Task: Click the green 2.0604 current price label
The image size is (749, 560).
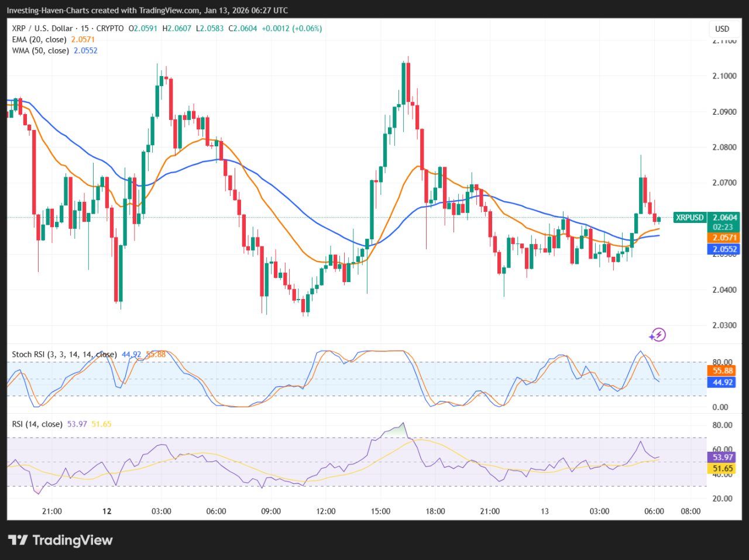Action: point(723,218)
